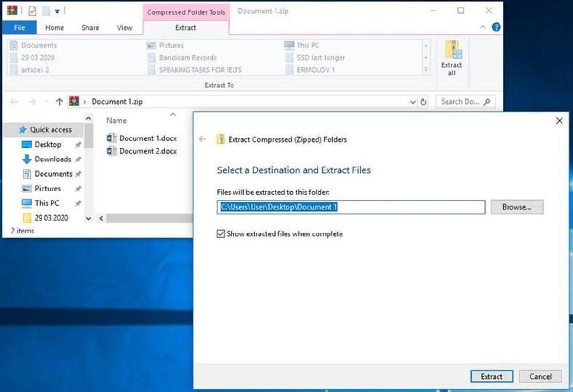Open the Customize Quick Access Toolbar dropdown
The height and width of the screenshot is (392, 573).
pos(57,11)
